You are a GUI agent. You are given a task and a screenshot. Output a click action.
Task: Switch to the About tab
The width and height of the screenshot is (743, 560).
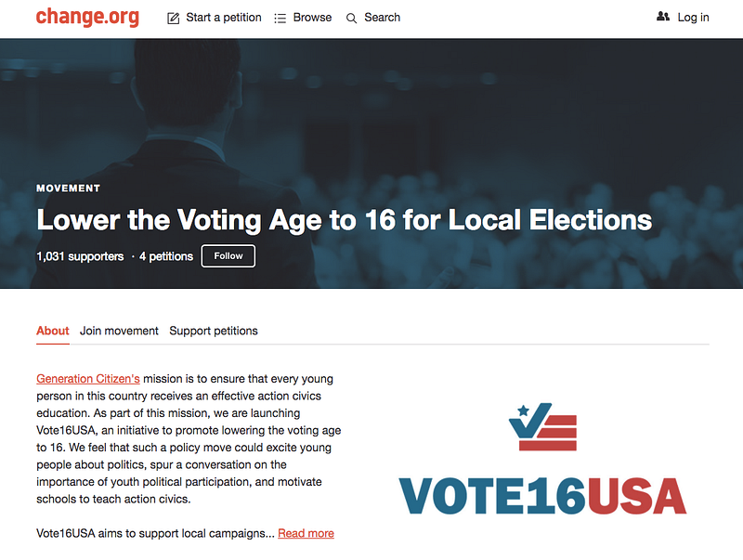(x=53, y=331)
